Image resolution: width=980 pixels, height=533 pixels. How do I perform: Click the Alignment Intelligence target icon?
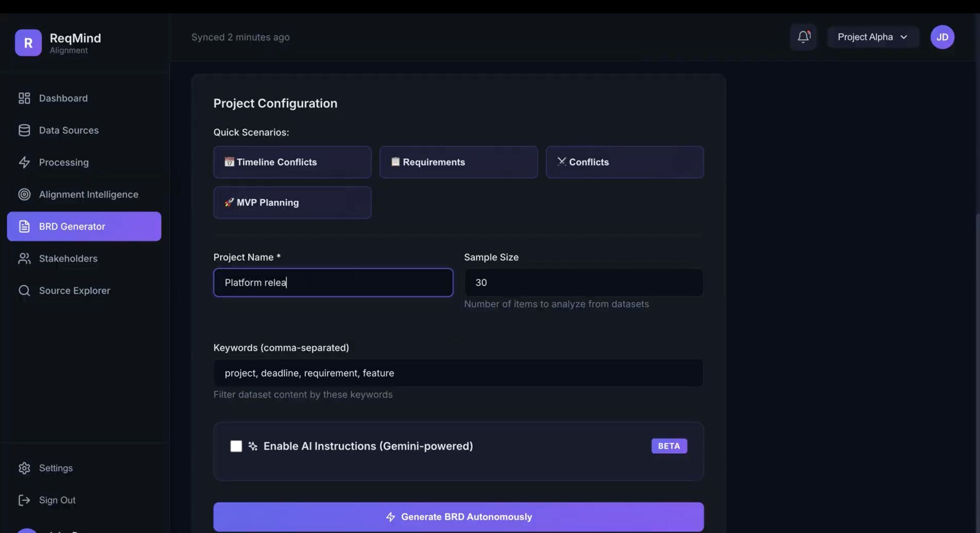pyautogui.click(x=24, y=194)
